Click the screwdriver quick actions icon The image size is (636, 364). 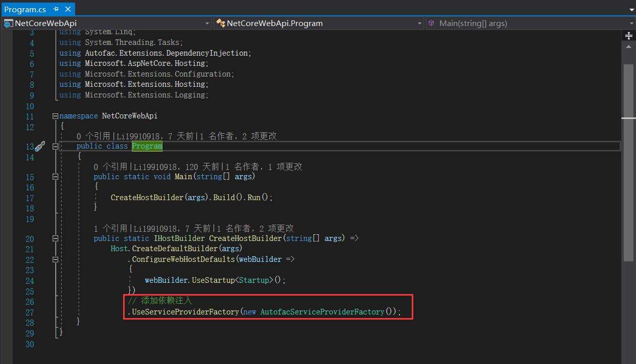[40, 147]
